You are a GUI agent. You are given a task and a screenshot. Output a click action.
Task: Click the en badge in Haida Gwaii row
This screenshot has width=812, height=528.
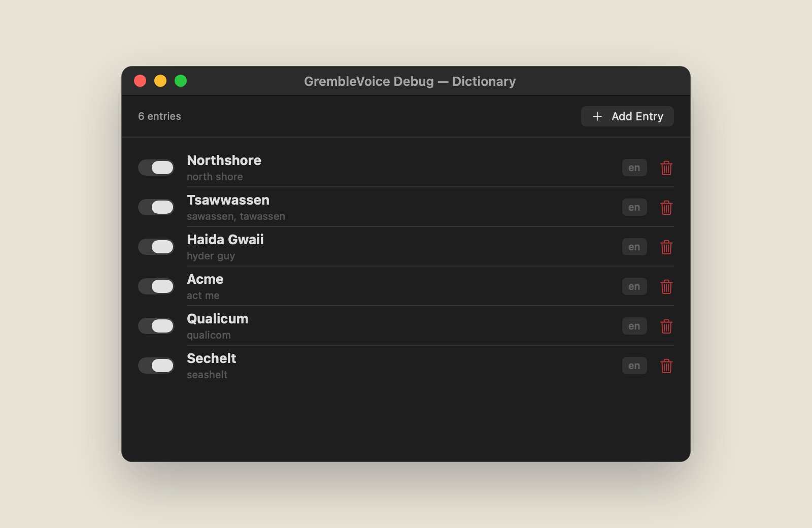tap(634, 247)
